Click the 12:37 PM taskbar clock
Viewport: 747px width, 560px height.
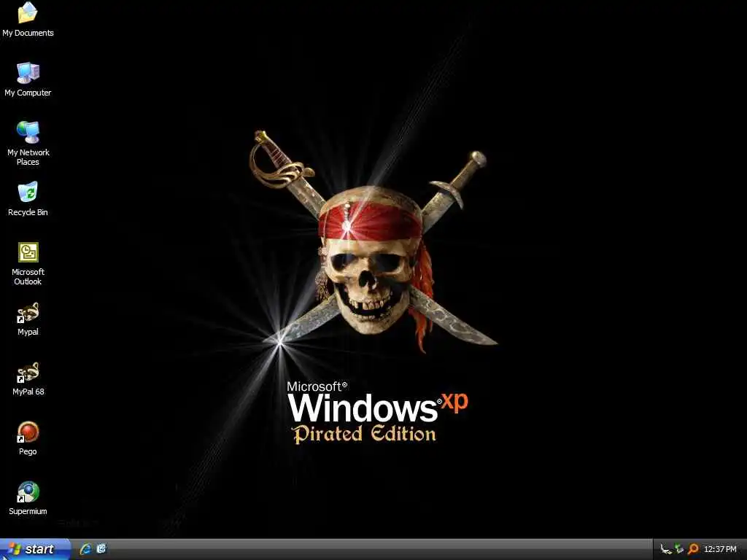[720, 550]
